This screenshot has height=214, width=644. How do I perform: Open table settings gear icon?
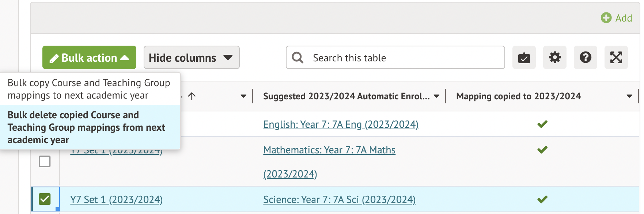pyautogui.click(x=554, y=57)
